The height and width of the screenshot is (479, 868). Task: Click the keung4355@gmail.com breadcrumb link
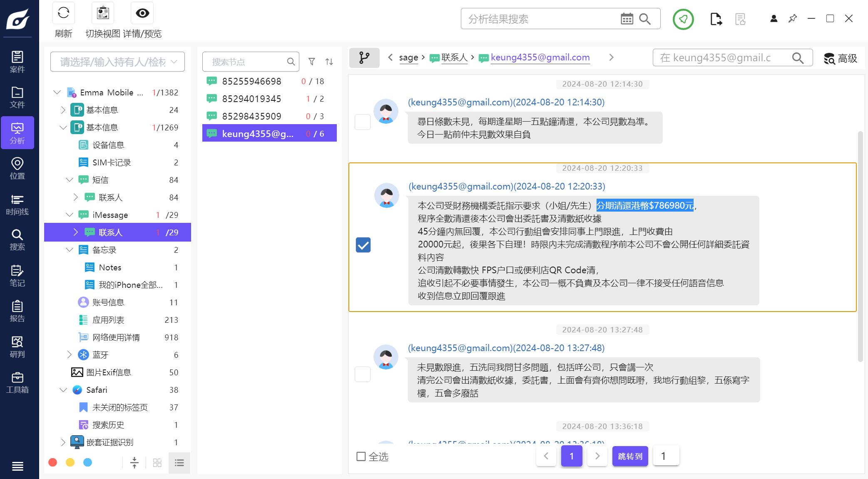coord(540,57)
